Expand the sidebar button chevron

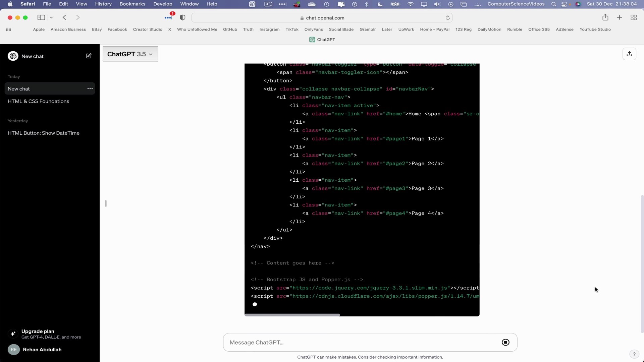(x=51, y=17)
